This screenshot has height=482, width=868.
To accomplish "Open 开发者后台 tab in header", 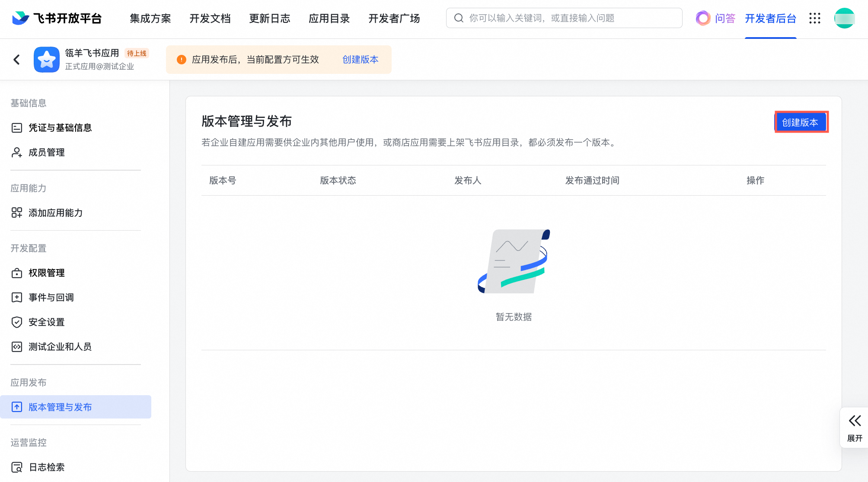I will click(x=770, y=19).
